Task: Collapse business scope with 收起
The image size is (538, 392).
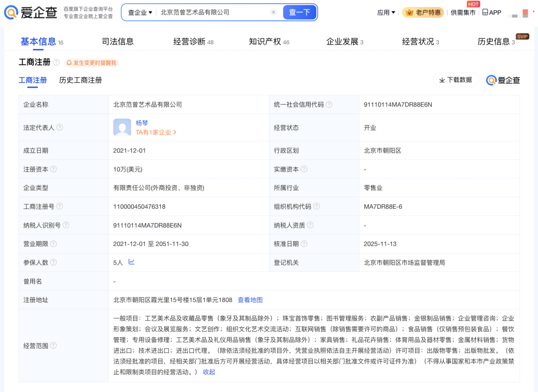Action: (209, 372)
